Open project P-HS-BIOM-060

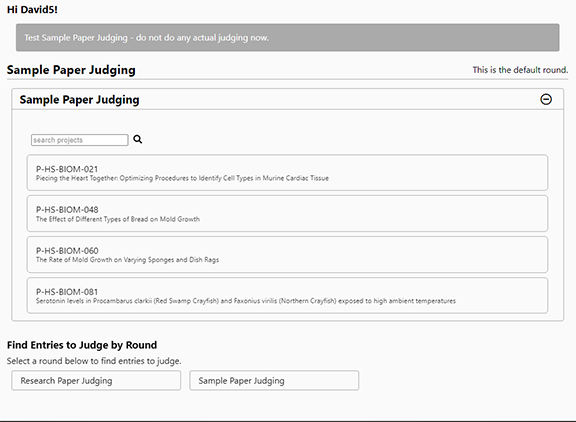pos(287,255)
